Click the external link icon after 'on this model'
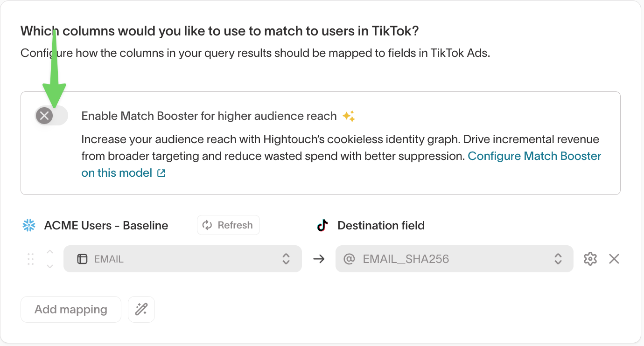This screenshot has width=644, height=346. click(161, 173)
